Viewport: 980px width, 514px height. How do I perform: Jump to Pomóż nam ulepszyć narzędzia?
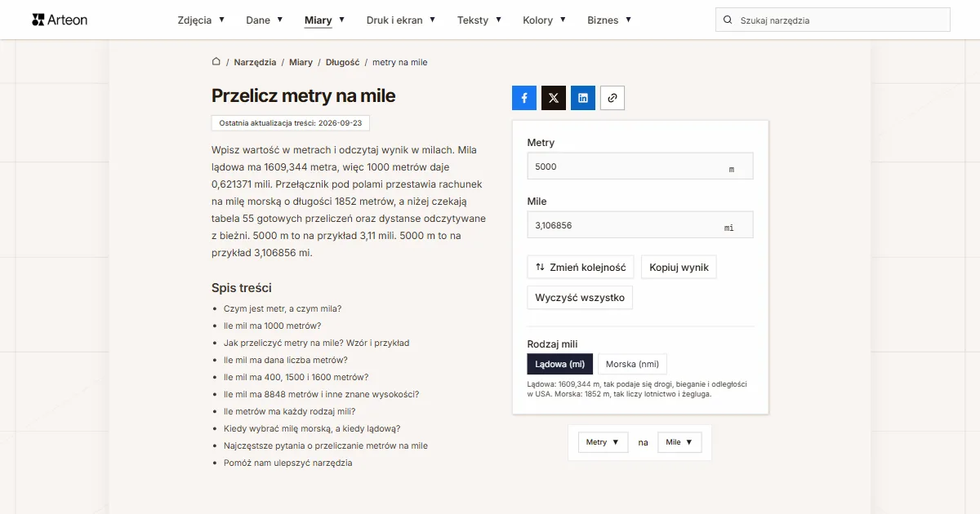pyautogui.click(x=288, y=463)
